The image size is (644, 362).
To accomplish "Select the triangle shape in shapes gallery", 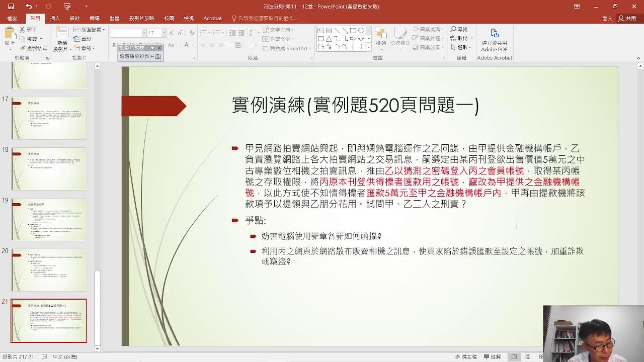I will 329,38.
